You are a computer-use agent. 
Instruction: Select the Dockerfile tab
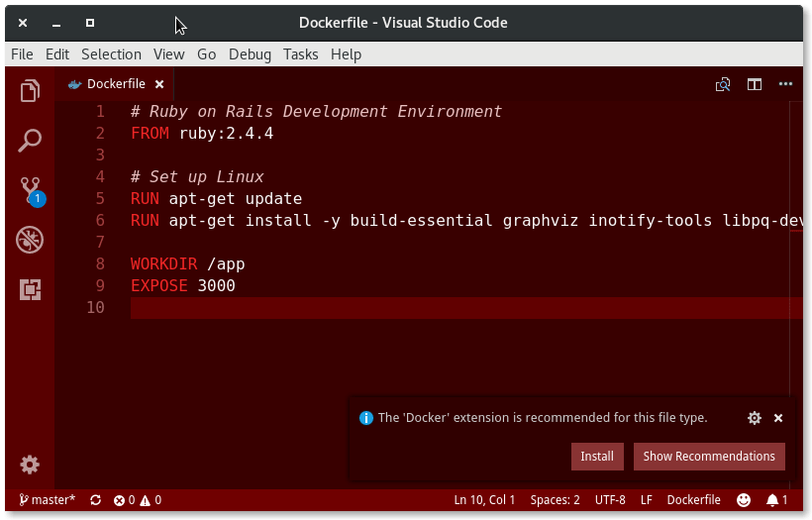pyautogui.click(x=116, y=84)
